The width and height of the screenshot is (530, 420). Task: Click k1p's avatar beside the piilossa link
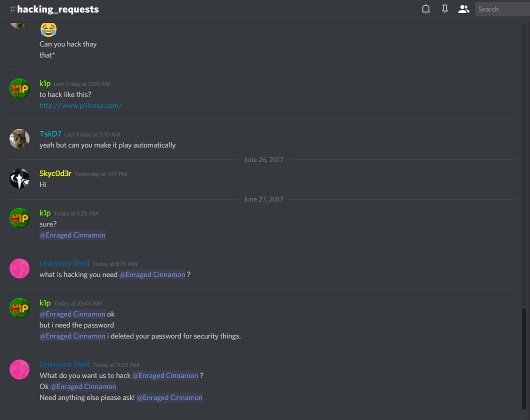(x=20, y=88)
